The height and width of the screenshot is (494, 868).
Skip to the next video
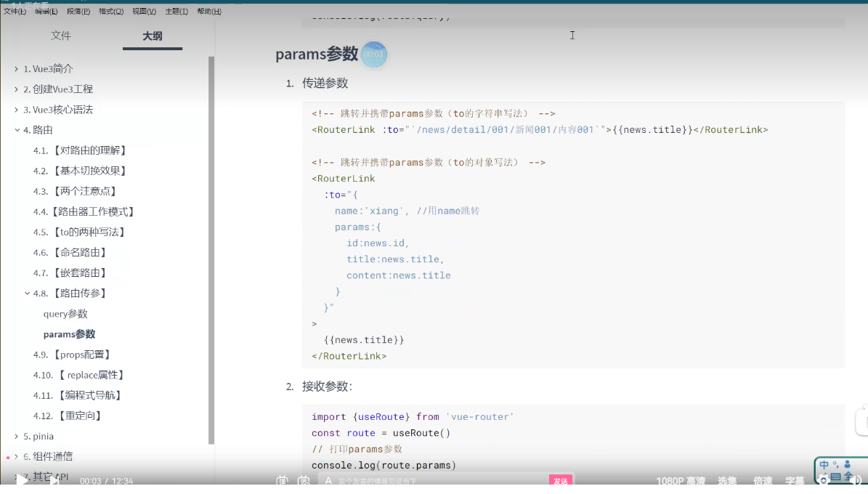[x=54, y=480]
